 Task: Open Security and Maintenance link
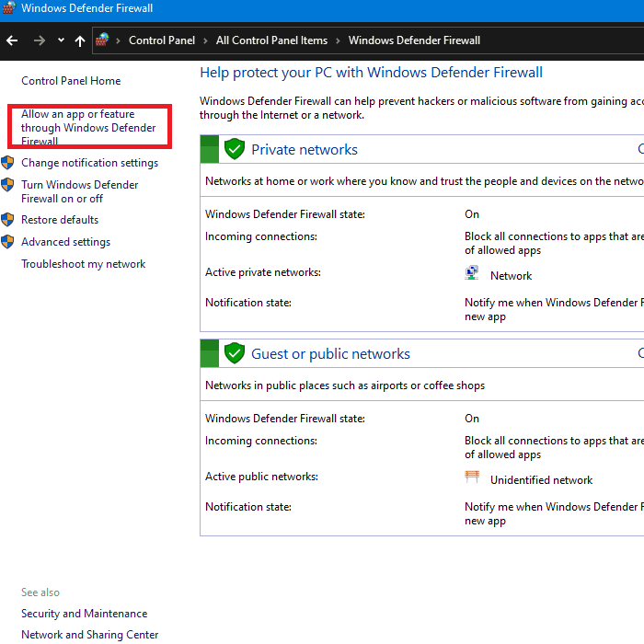[85, 614]
